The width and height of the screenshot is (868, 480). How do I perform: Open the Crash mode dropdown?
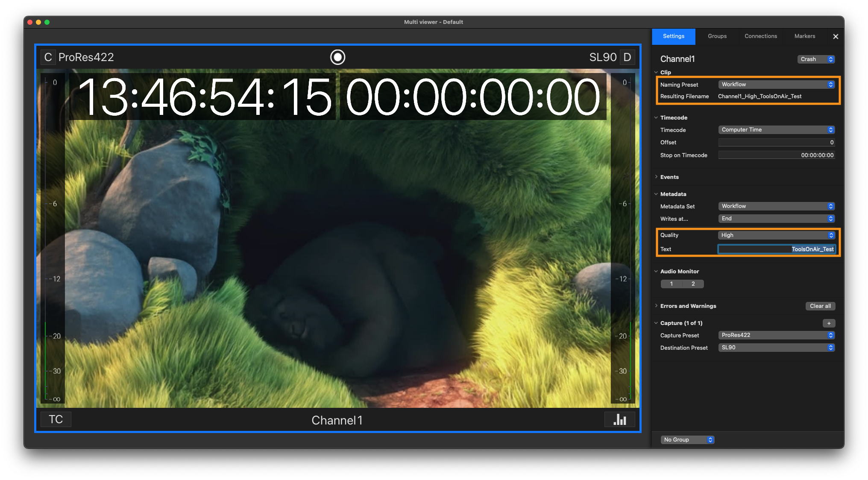click(816, 59)
